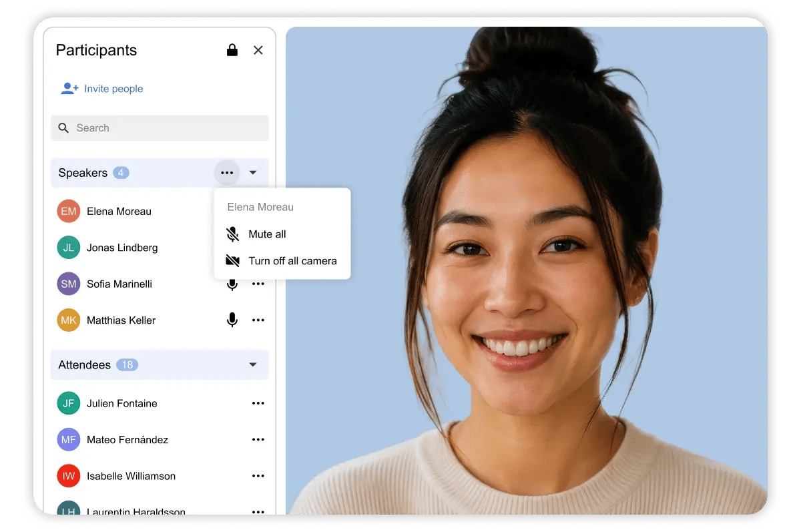Select Elena Moreau in the Speakers list

[x=119, y=212]
